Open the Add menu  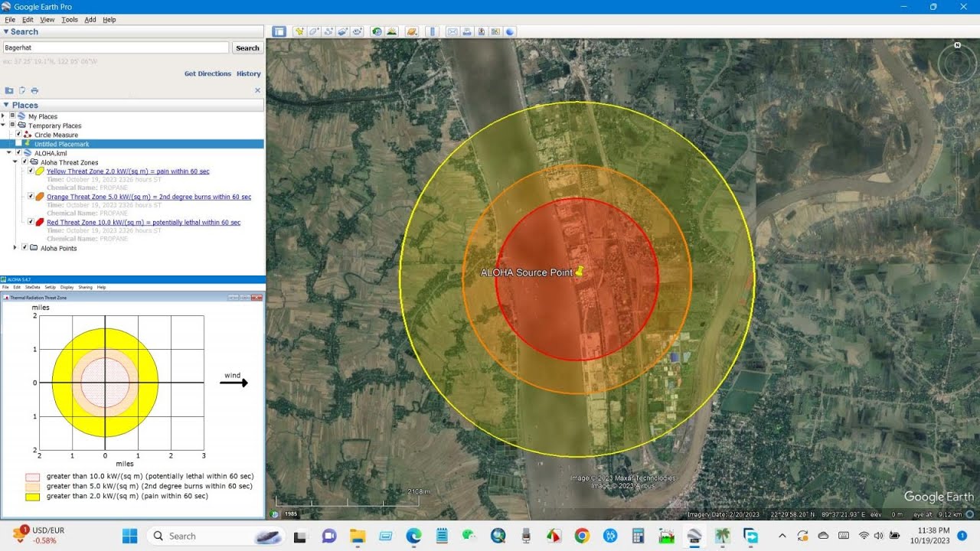click(90, 19)
